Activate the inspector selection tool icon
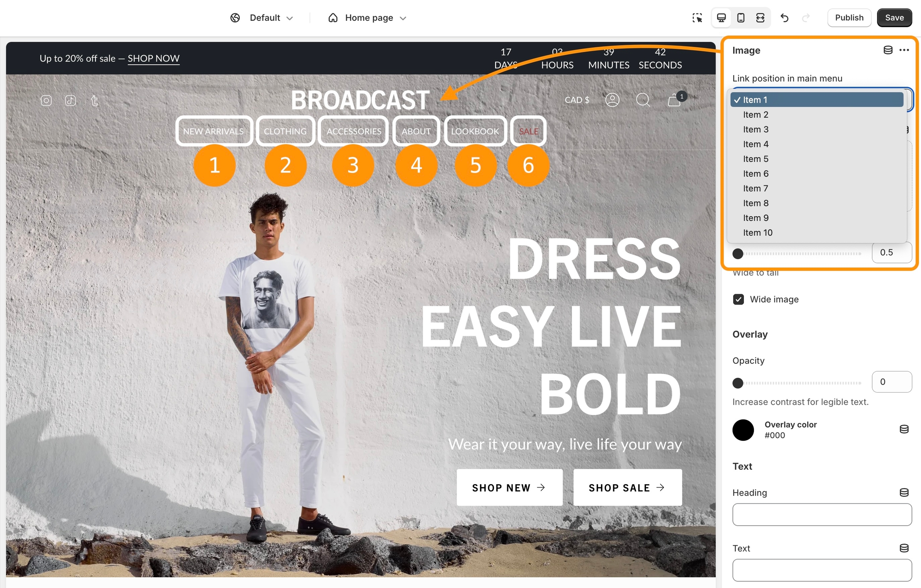This screenshot has width=921, height=588. (x=697, y=18)
